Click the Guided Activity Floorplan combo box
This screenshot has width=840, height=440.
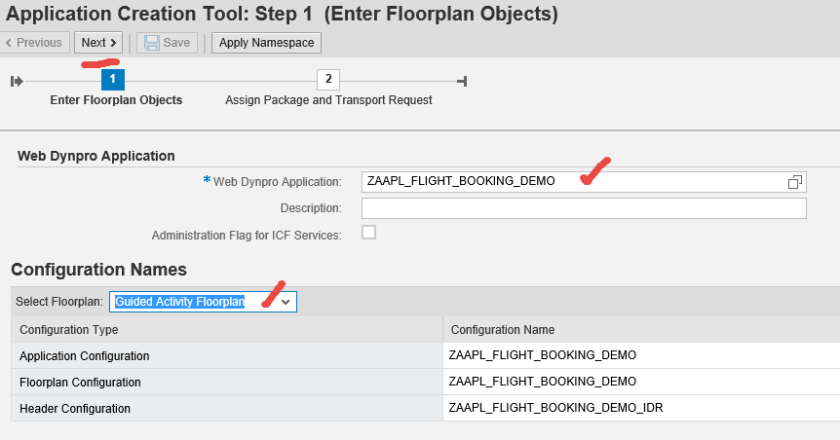coord(190,301)
